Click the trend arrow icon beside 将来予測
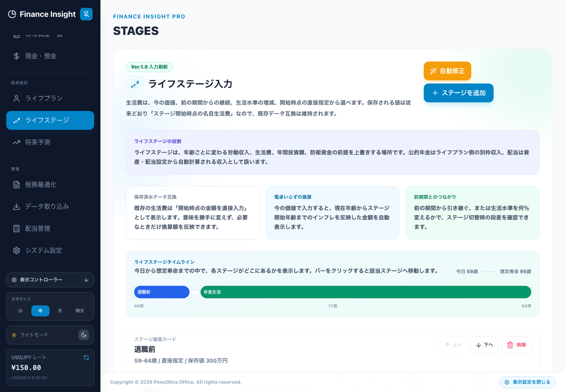This screenshot has width=565, height=392. pos(16,142)
